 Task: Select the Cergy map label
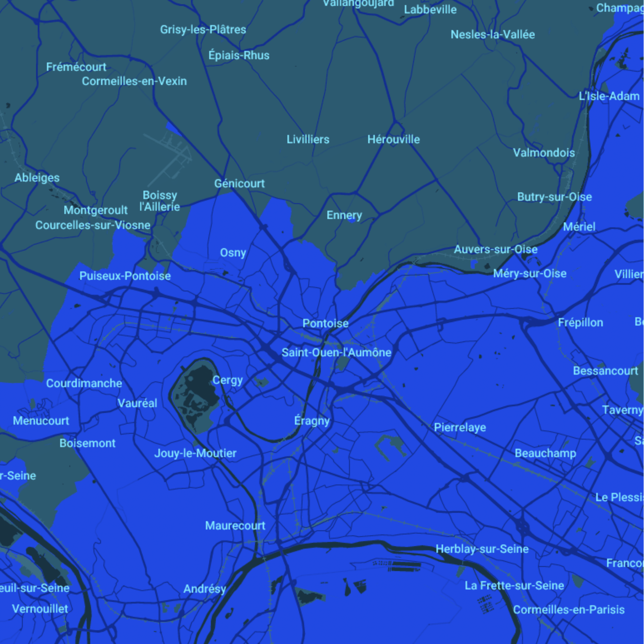[228, 380]
